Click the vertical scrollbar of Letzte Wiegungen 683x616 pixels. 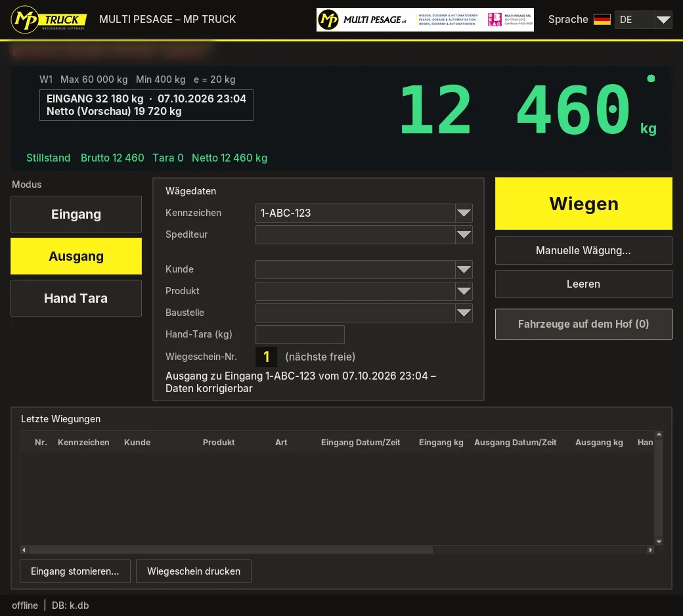pyautogui.click(x=659, y=488)
